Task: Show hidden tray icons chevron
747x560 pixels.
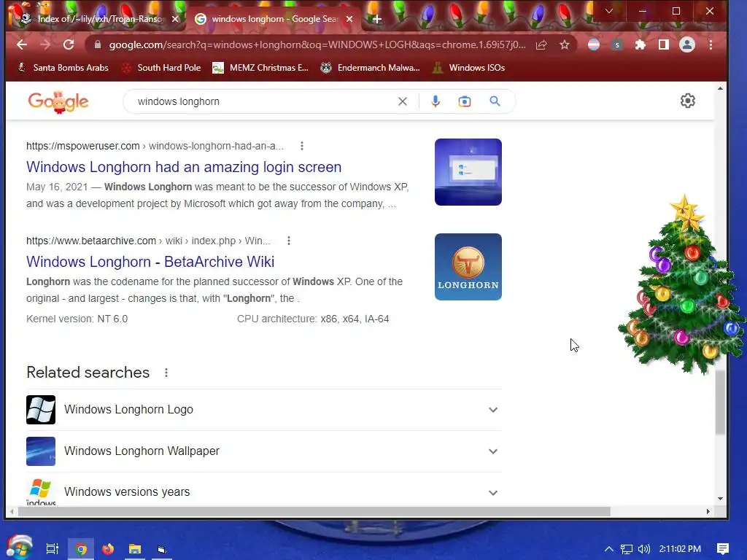Action: pos(609,549)
